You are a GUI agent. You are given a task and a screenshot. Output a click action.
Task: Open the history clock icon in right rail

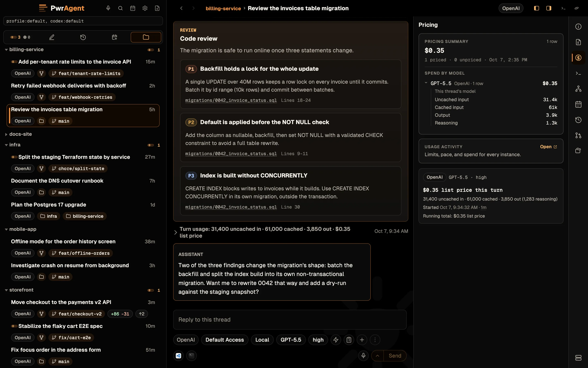(x=578, y=120)
